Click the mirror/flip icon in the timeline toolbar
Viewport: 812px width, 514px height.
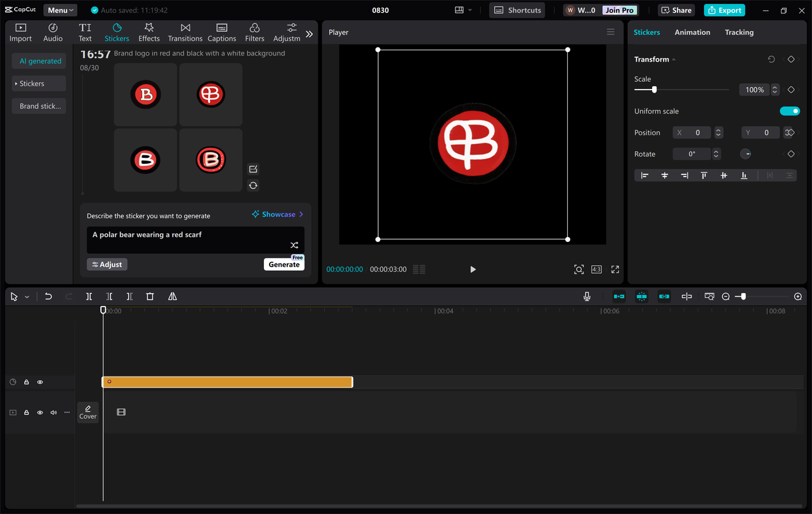point(171,296)
